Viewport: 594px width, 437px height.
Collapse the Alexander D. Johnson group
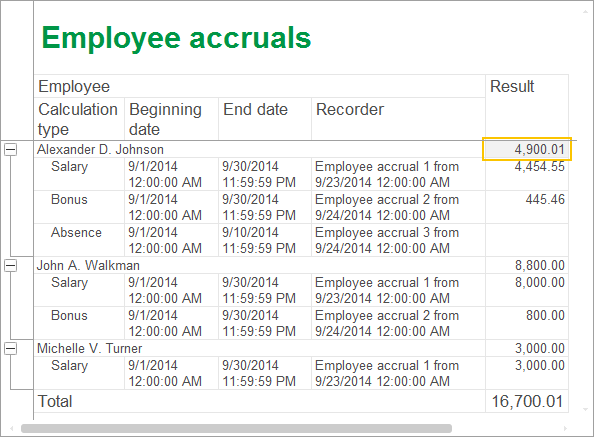11,150
